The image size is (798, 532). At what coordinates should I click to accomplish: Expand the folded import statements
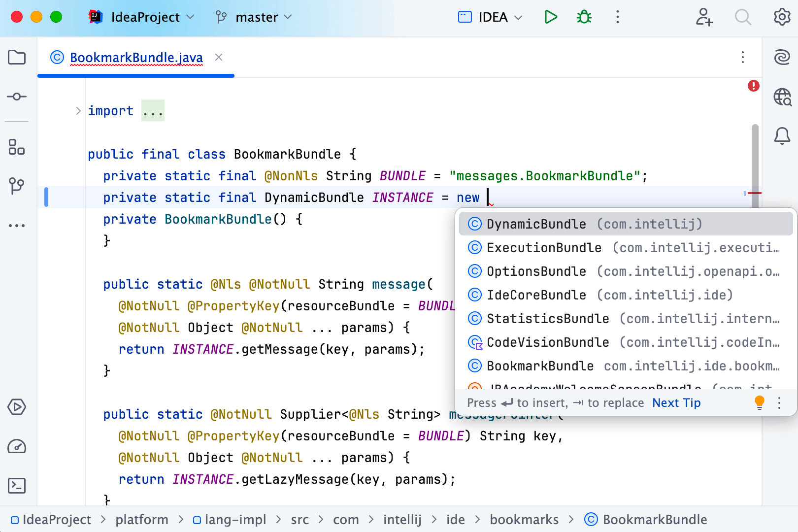pyautogui.click(x=153, y=110)
